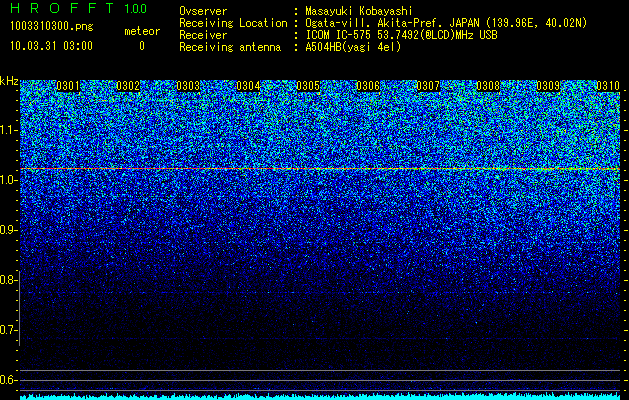
Task: Click the 0305 time marker
Action: [x=308, y=86]
